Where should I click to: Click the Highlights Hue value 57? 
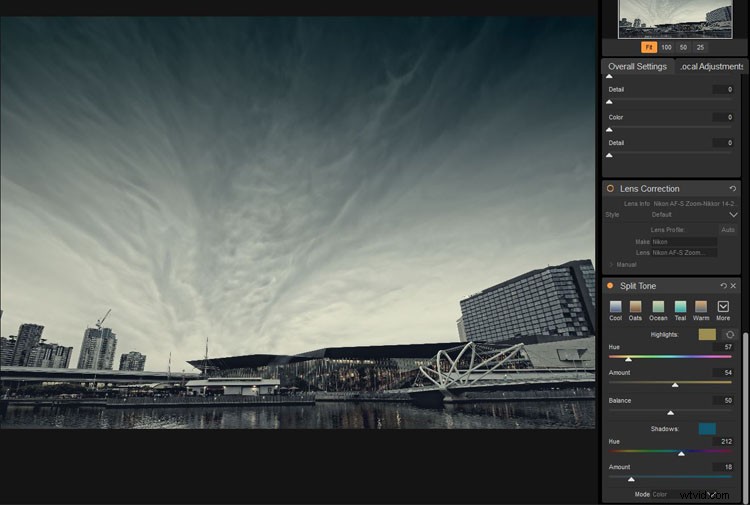click(x=723, y=347)
